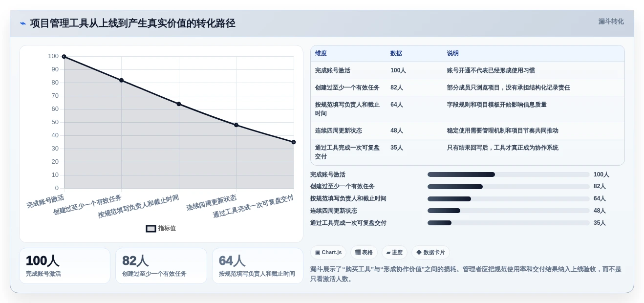This screenshot has width=644, height=303.
Task: Click the 完成账号激活 progress bar
Action: click(509, 174)
